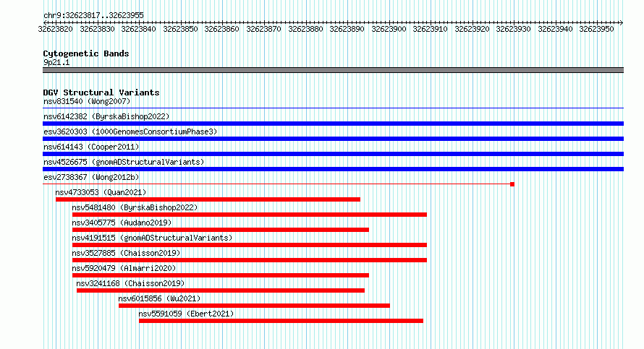Open nsv6015856 (Wu2021) label
This screenshot has height=349, width=644.
tap(159, 298)
